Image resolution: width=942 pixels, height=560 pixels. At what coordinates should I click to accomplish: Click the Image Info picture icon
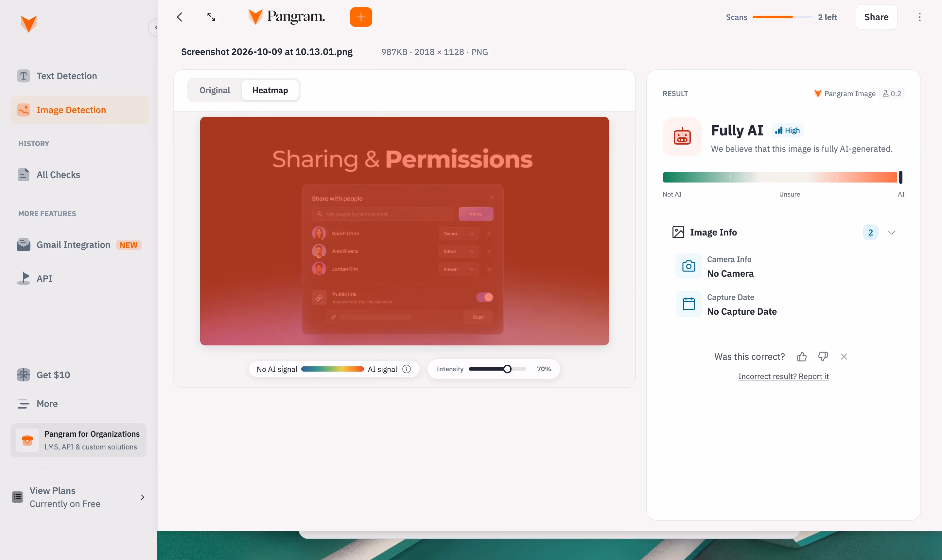[678, 233]
